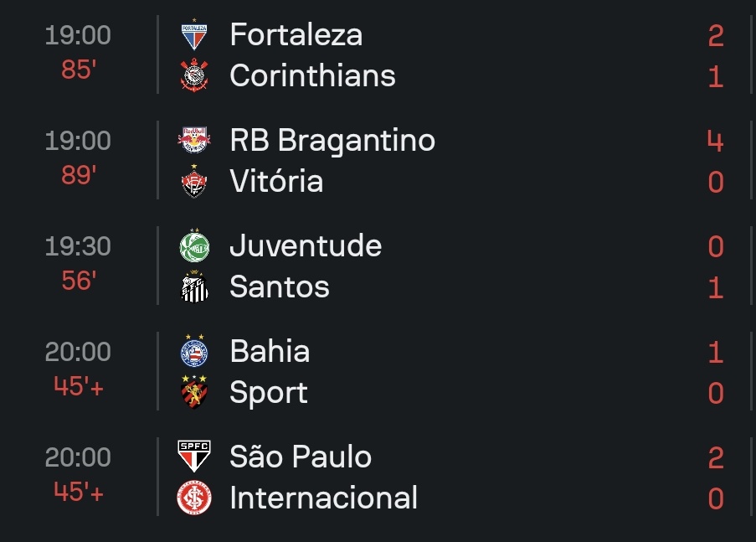Select the RB Bragantino team name

click(x=332, y=140)
